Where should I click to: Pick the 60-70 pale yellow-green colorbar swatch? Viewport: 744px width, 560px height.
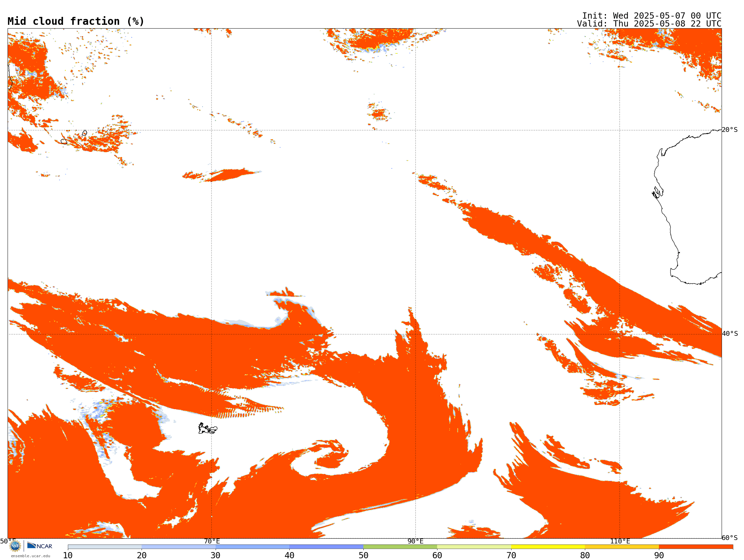click(474, 547)
